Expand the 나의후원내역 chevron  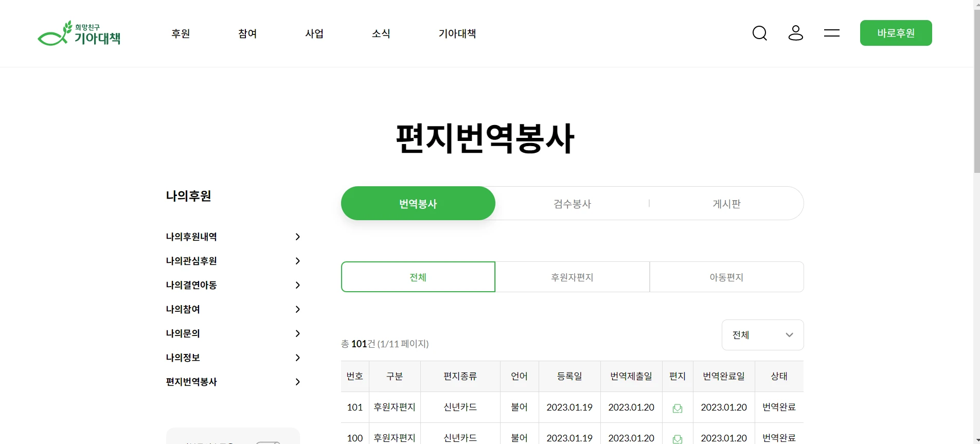click(x=297, y=237)
